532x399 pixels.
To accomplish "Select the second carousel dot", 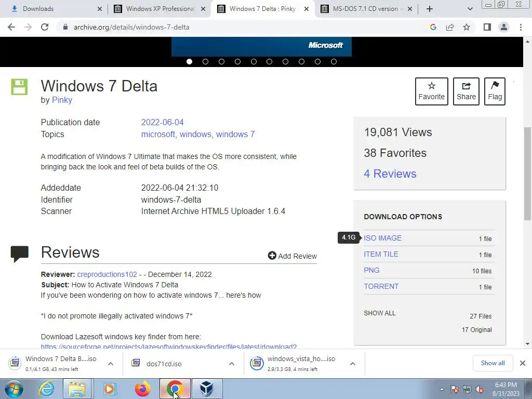I will tap(205, 61).
